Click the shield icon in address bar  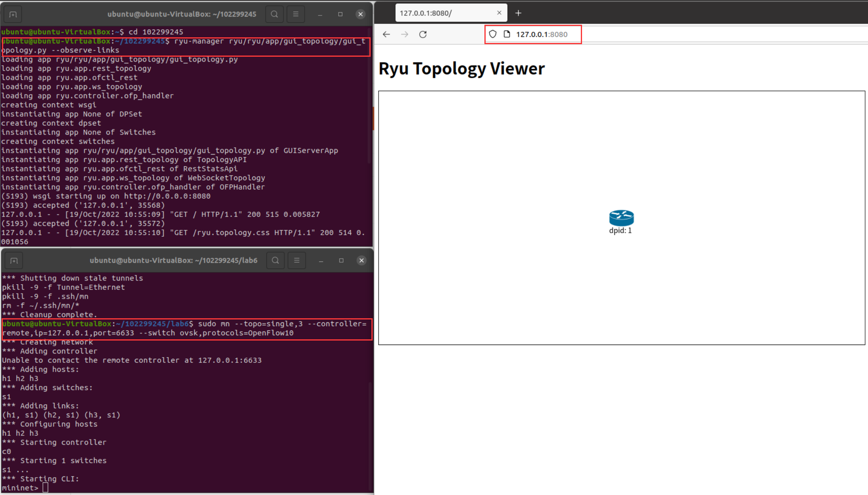pos(493,34)
